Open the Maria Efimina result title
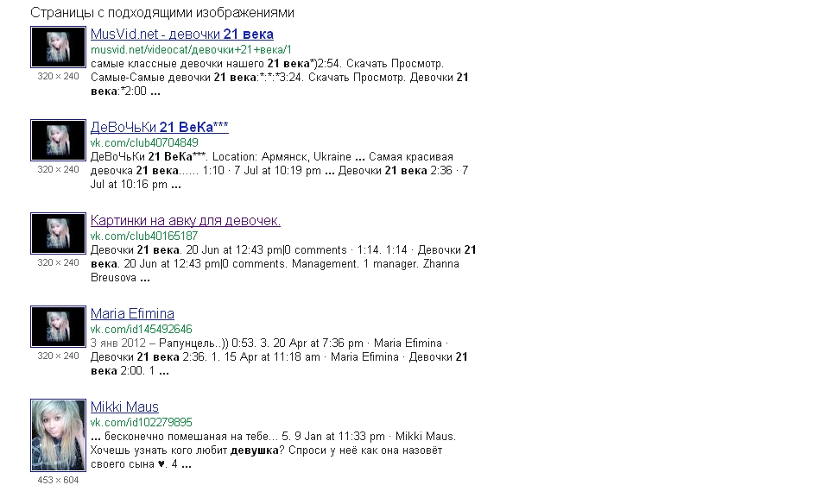Viewport: 823px width, 504px height. coord(132,313)
